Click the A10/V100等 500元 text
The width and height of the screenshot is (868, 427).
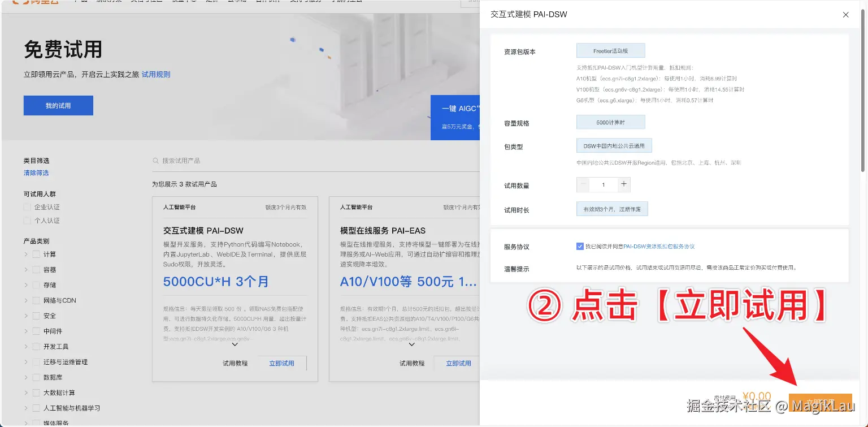(x=409, y=281)
